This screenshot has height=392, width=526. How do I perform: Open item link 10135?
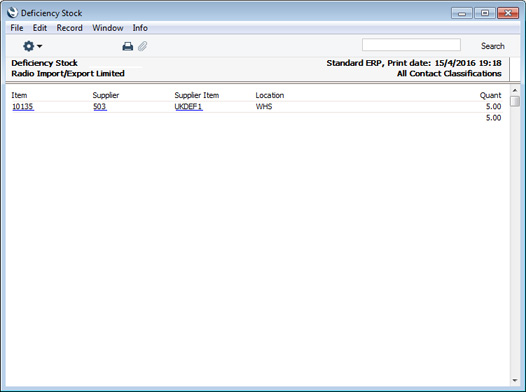(23, 107)
